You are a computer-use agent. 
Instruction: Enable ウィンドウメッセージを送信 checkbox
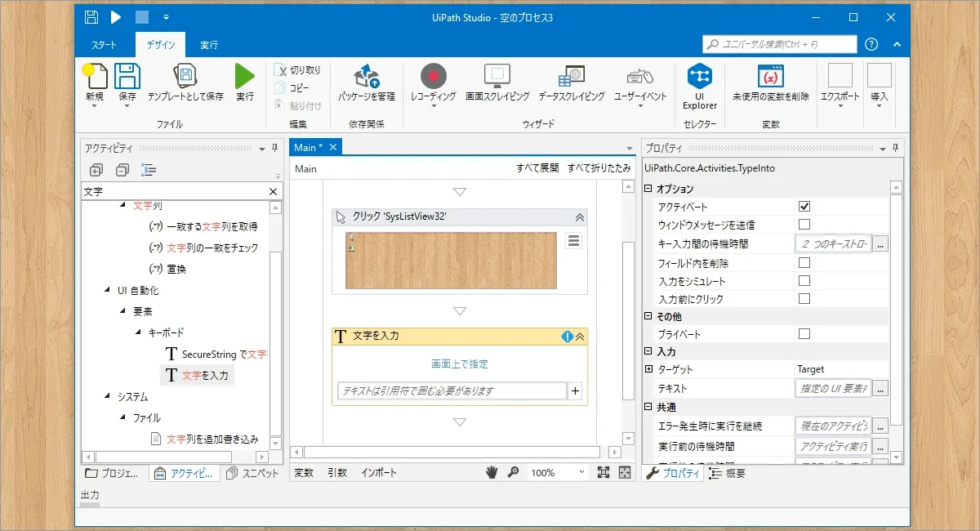coord(804,224)
